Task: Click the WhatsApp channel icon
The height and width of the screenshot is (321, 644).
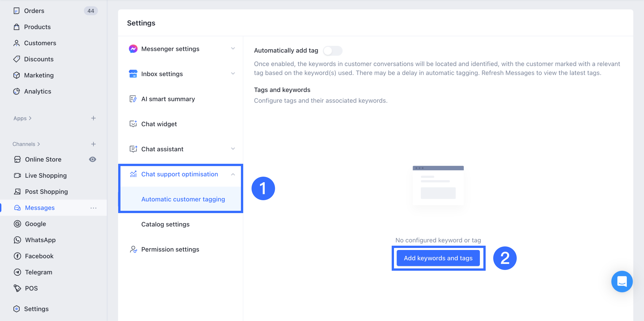Action: tap(17, 240)
